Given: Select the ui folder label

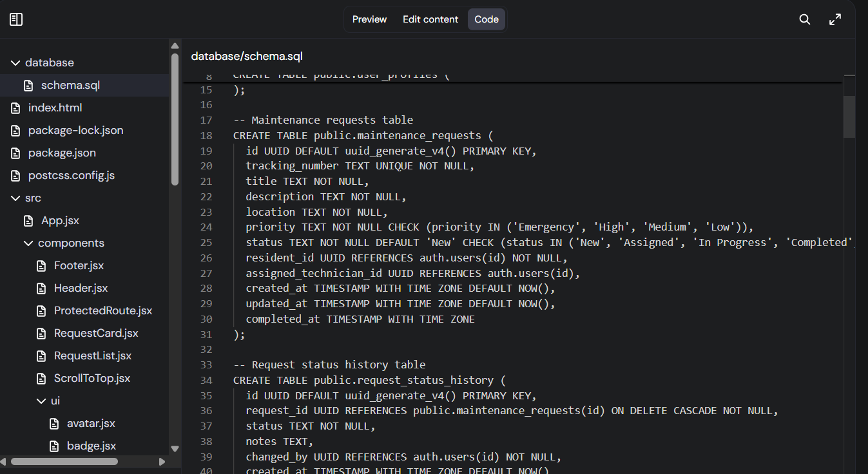Looking at the screenshot, I should tap(55, 401).
